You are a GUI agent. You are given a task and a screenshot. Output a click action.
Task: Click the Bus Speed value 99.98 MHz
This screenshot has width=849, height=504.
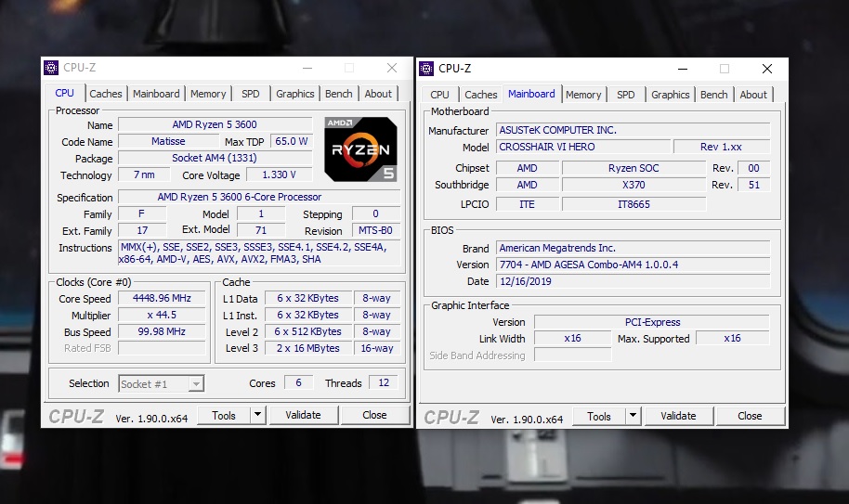[162, 331]
